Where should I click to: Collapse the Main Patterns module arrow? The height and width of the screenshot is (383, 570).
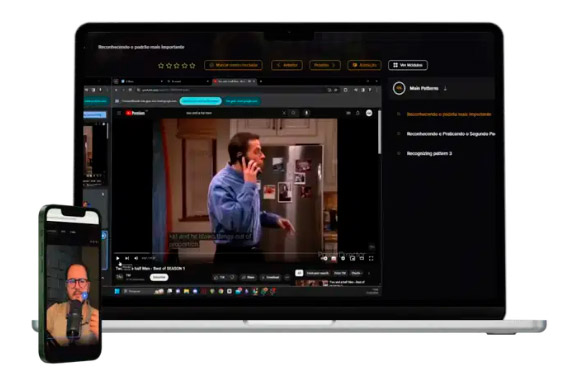click(x=445, y=88)
